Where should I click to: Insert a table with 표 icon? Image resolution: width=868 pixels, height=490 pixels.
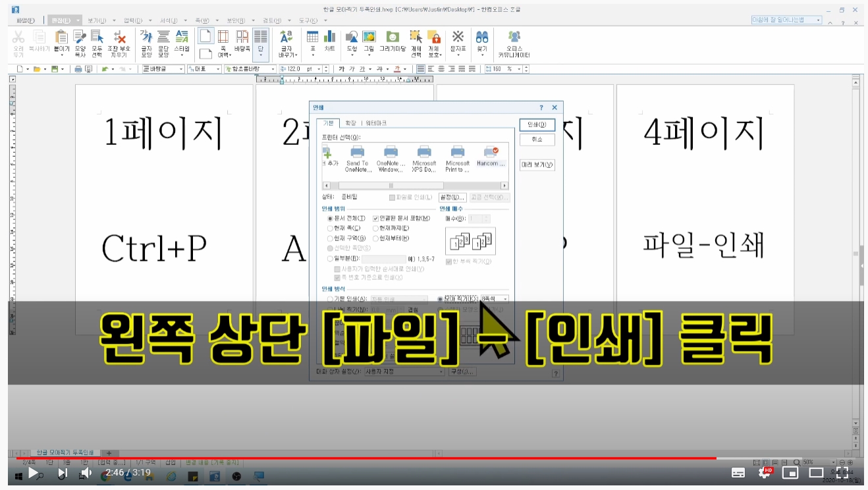click(x=313, y=38)
